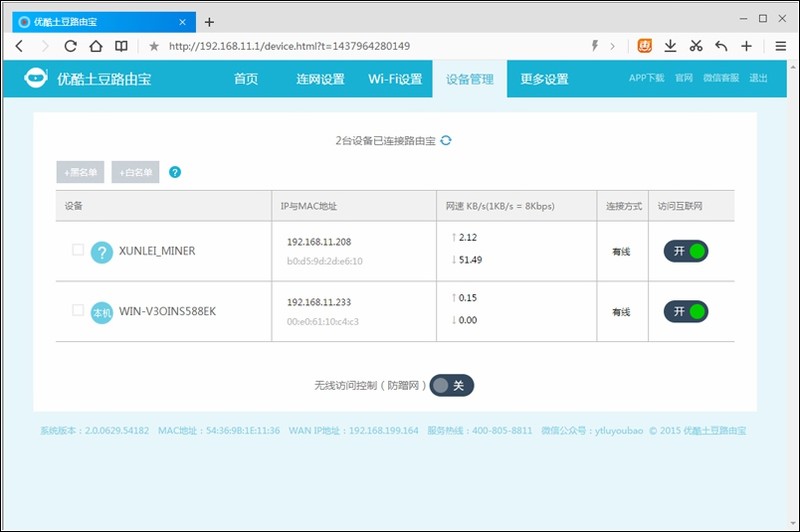The height and width of the screenshot is (532, 800).
Task: Click the blue question mark help icon
Action: tap(175, 172)
